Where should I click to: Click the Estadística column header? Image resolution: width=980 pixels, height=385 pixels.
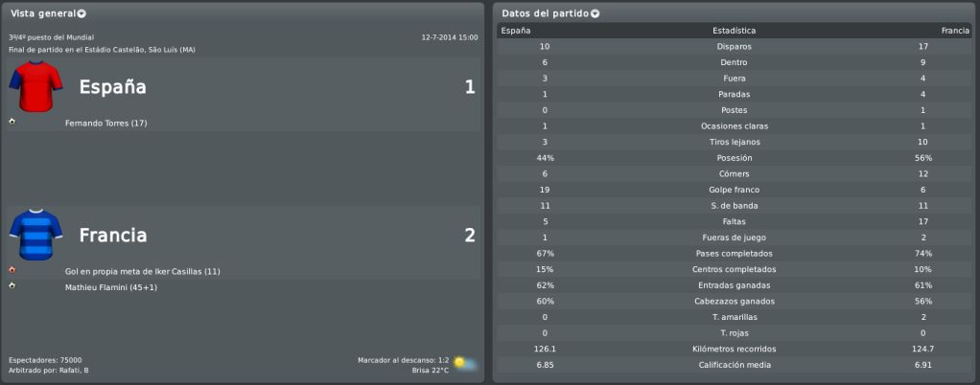(735, 31)
